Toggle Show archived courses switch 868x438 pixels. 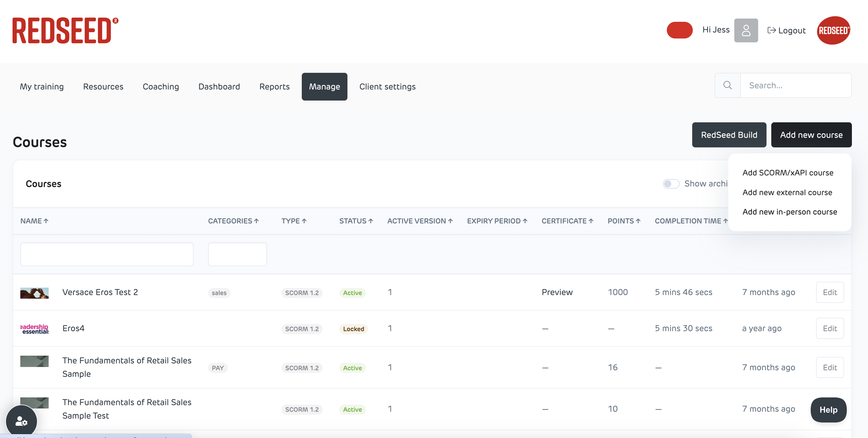tap(670, 183)
